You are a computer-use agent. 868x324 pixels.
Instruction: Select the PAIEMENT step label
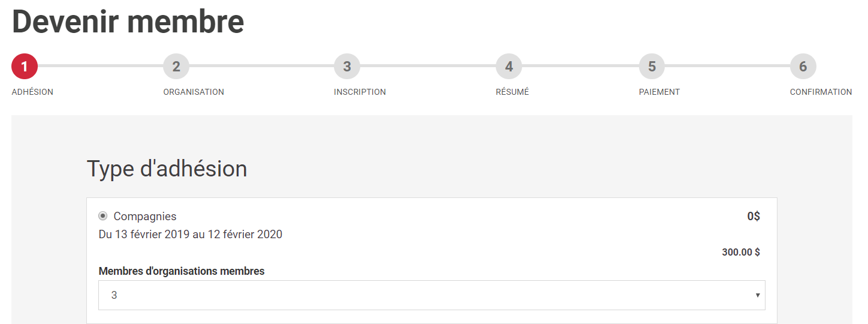pyautogui.click(x=659, y=92)
